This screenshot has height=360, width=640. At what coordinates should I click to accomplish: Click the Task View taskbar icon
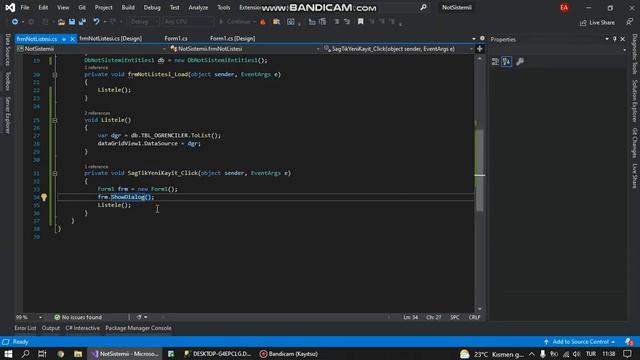click(42, 354)
